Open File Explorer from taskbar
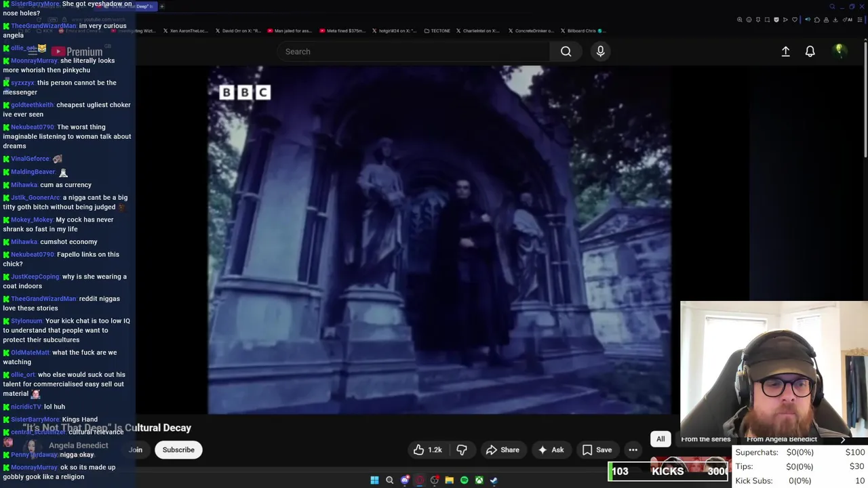 click(x=449, y=480)
